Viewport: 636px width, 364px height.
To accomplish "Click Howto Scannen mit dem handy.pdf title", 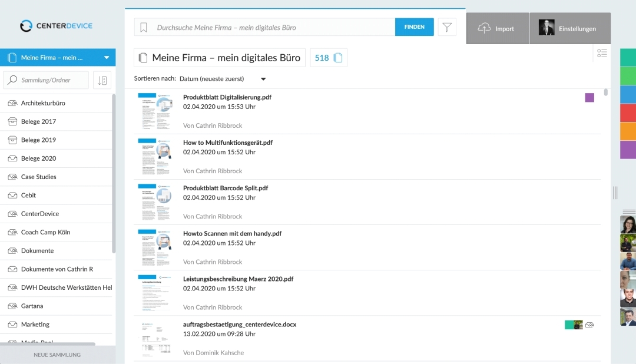I will click(232, 234).
